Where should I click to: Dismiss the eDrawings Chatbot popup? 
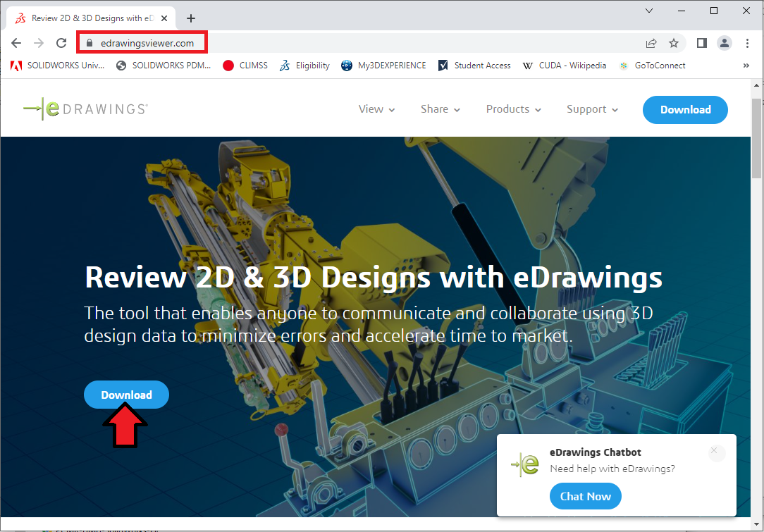click(714, 451)
